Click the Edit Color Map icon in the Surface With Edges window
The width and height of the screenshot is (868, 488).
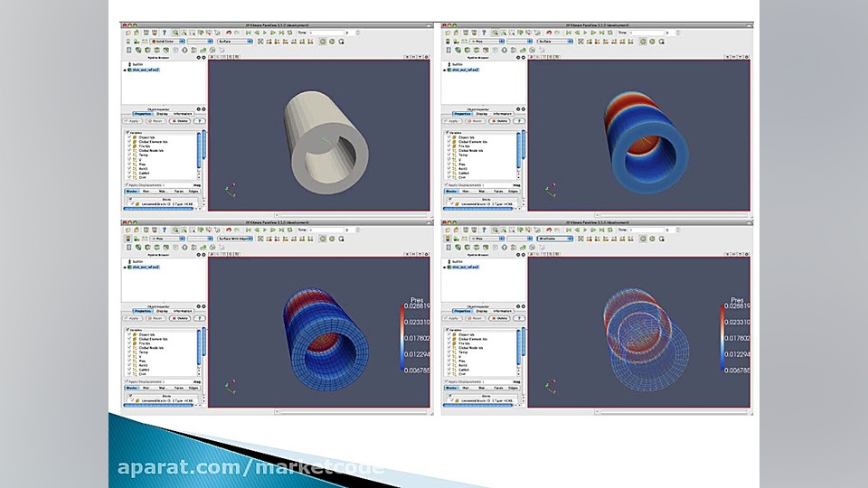click(x=137, y=239)
